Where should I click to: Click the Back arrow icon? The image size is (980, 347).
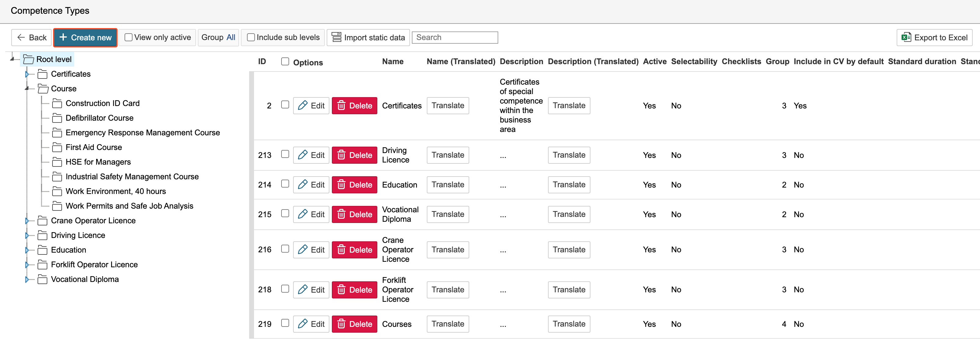[x=21, y=37]
